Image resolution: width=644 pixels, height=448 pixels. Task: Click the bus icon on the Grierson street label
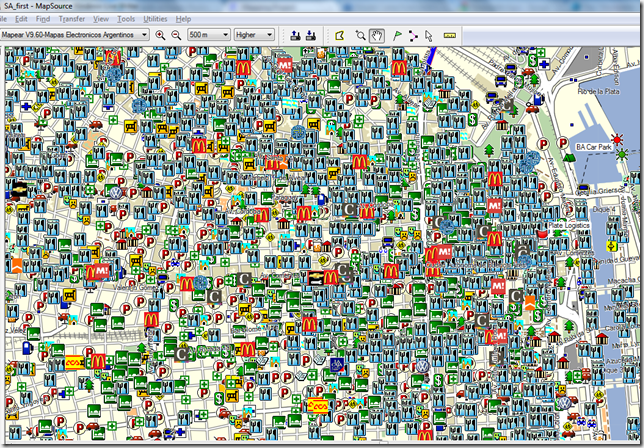[x=583, y=189]
